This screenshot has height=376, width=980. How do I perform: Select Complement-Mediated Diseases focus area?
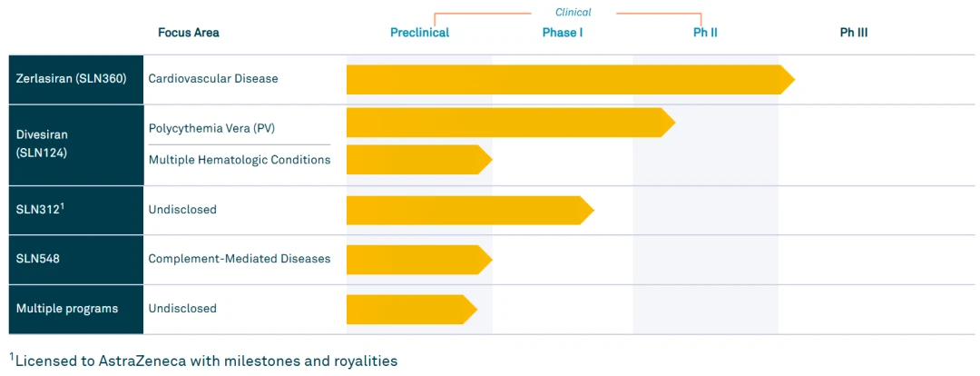(x=240, y=259)
